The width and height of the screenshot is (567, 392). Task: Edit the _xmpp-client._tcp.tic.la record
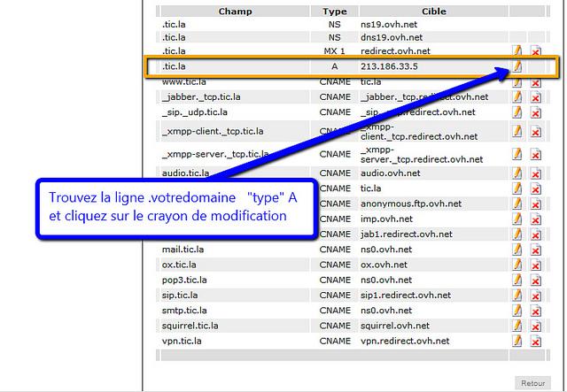(517, 132)
